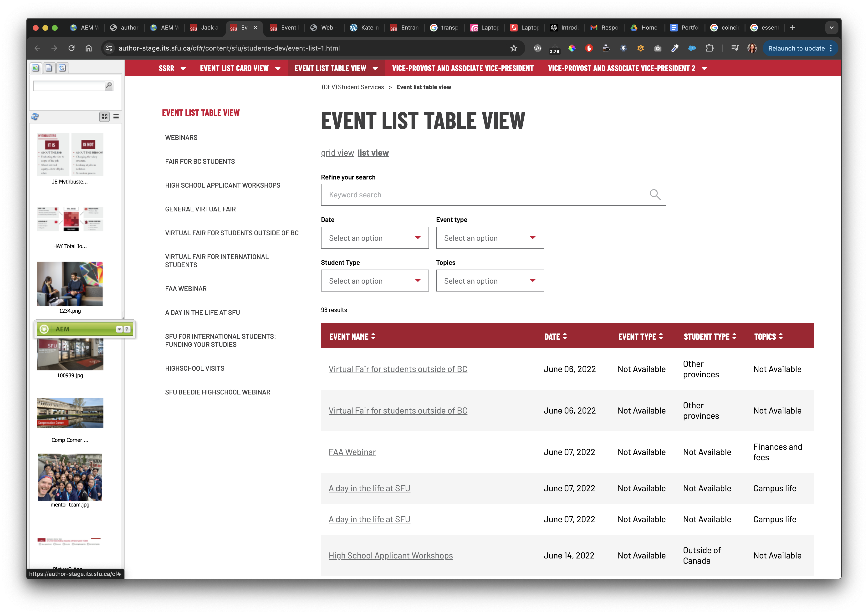The height and width of the screenshot is (614, 868).
Task: Open the Images tab in content finder
Action: 36,68
